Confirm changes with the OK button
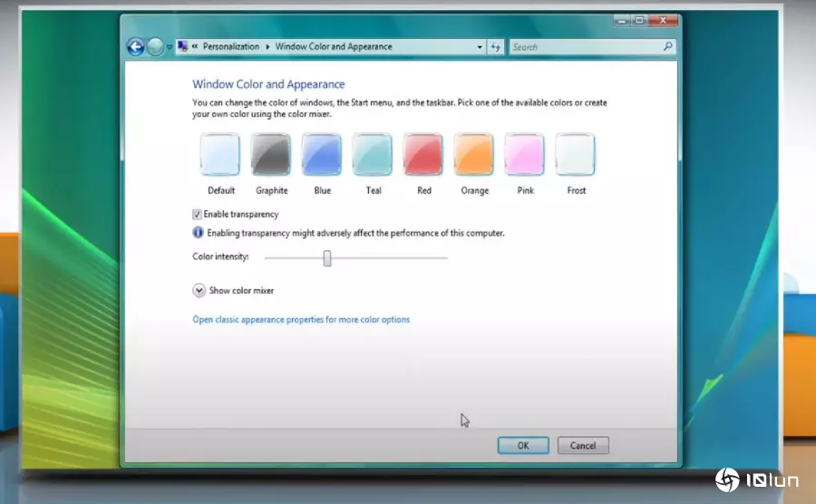The height and width of the screenshot is (504, 816). click(523, 445)
